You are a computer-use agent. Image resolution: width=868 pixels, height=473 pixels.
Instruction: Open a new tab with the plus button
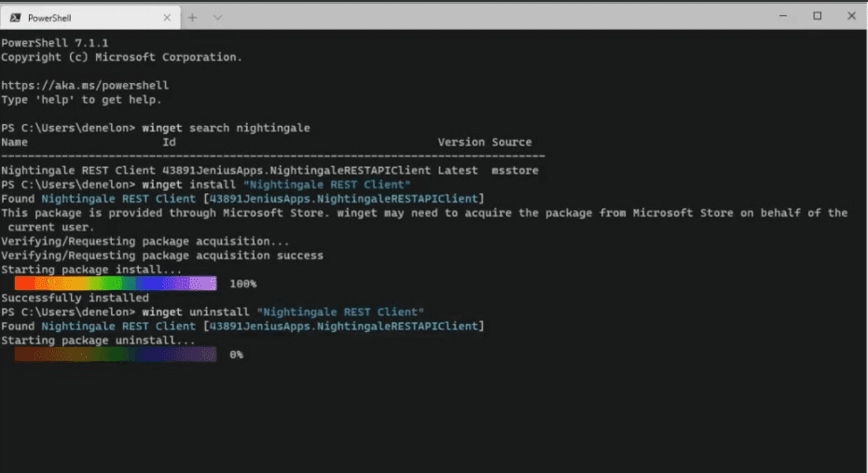pyautogui.click(x=193, y=17)
